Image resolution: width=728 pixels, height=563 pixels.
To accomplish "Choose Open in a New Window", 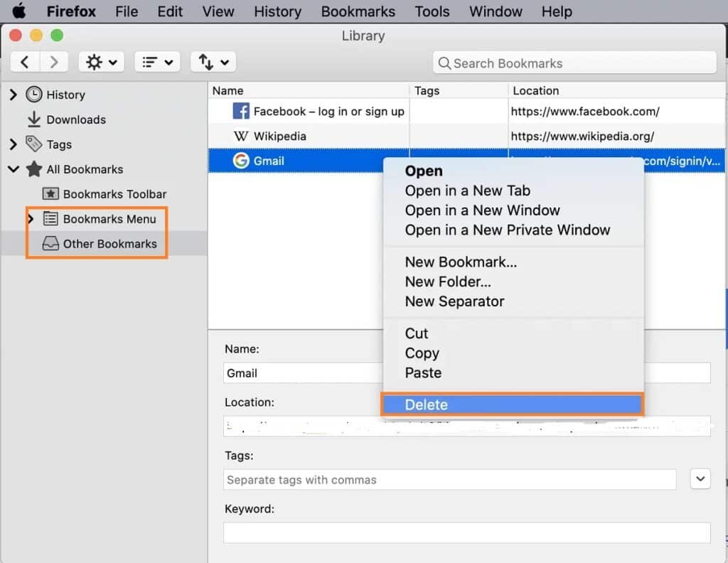I will (513, 210).
